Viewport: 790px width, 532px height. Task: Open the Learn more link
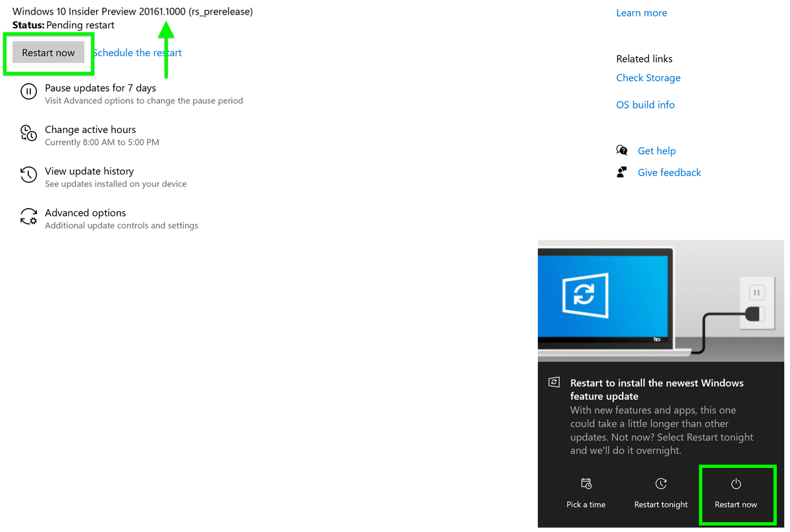click(x=641, y=13)
